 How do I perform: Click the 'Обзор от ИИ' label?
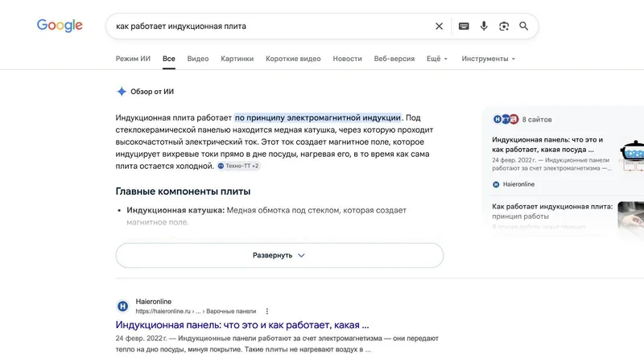tap(152, 92)
